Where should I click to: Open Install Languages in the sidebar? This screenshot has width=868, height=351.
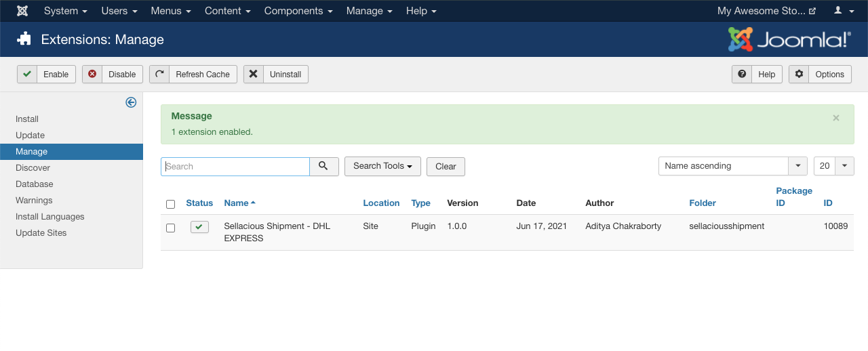click(50, 217)
